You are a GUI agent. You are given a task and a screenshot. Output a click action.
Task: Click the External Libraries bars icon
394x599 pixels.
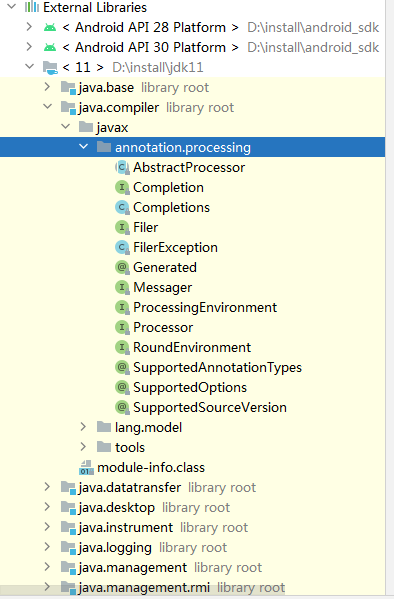(x=32, y=7)
